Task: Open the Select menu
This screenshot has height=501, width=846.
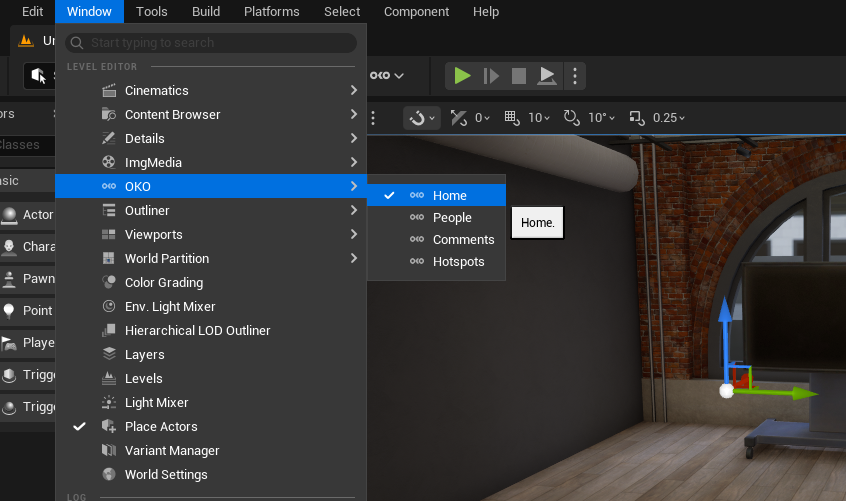Action: coord(342,11)
